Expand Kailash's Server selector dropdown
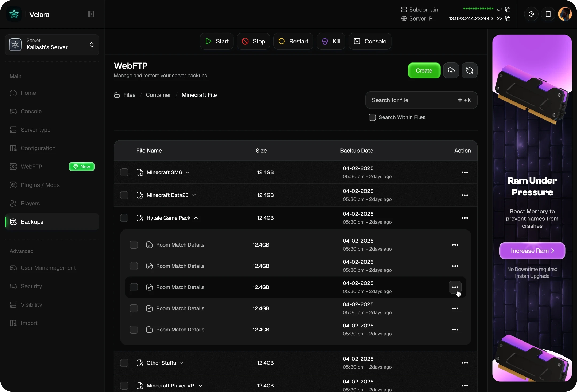Image resolution: width=577 pixels, height=392 pixels. pyautogui.click(x=92, y=45)
